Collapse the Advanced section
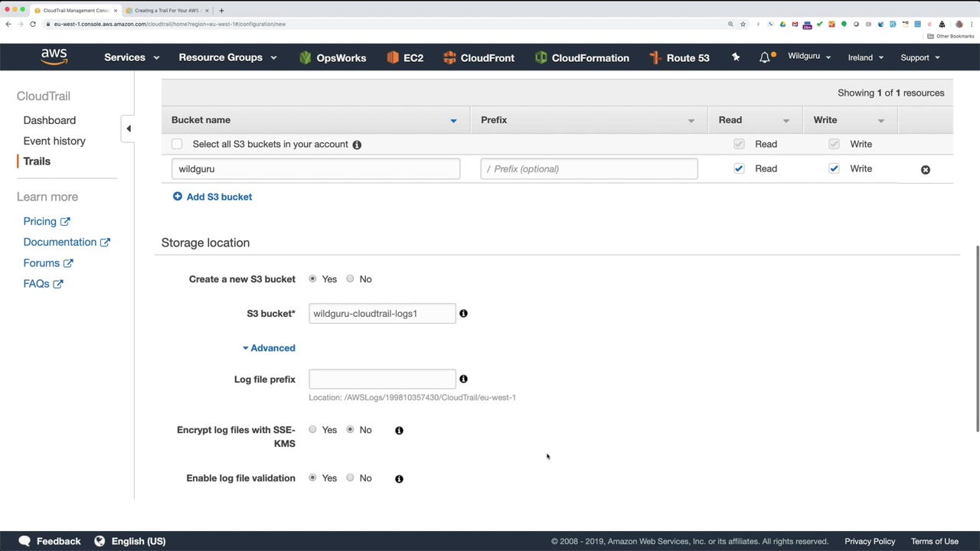This screenshot has height=551, width=980. (x=269, y=348)
